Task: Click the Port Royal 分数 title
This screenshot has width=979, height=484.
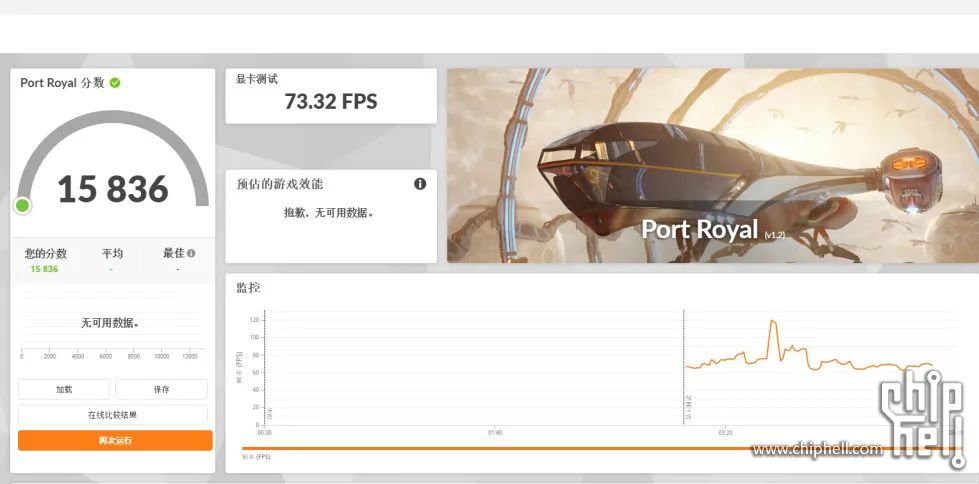Action: coord(62,82)
